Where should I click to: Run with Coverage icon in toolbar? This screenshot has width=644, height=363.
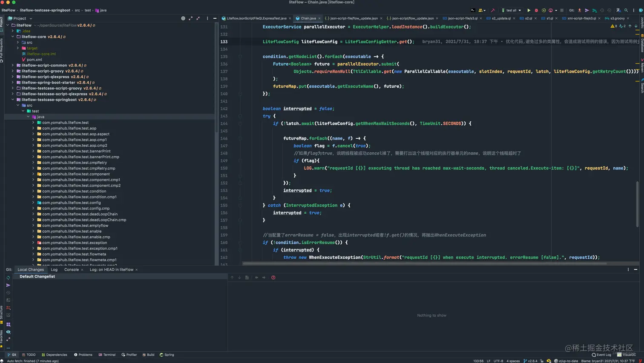click(x=544, y=10)
